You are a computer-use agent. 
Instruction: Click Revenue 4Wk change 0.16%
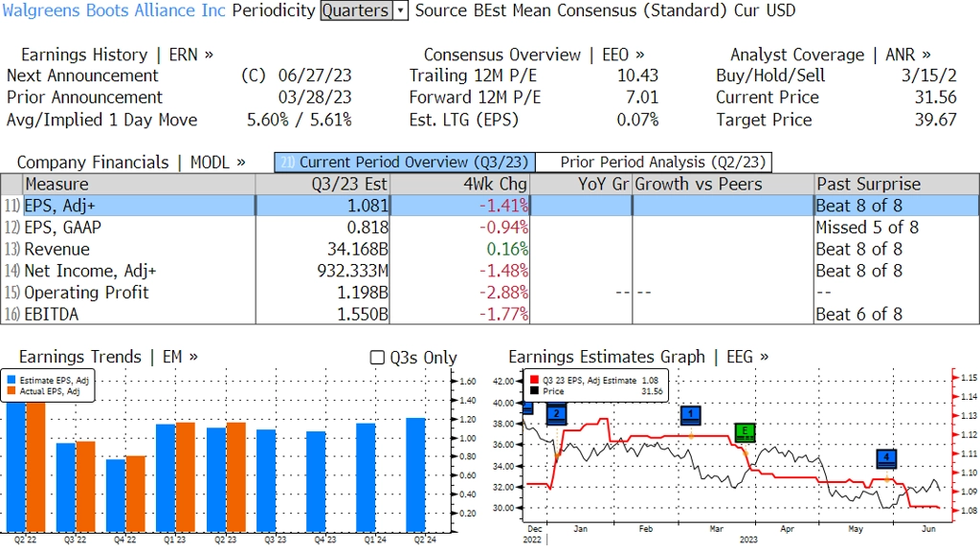507,250
